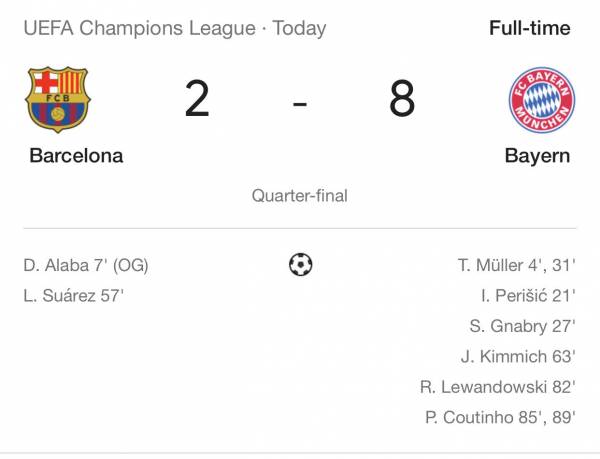Click Barcelona's score of 2
Viewport: 600px width, 459px height.
point(197,101)
